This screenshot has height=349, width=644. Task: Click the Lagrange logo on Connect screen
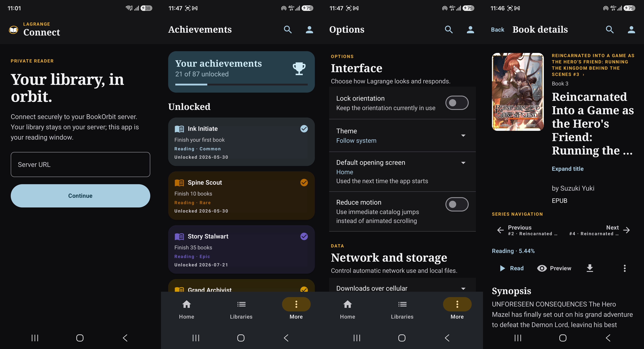14,30
